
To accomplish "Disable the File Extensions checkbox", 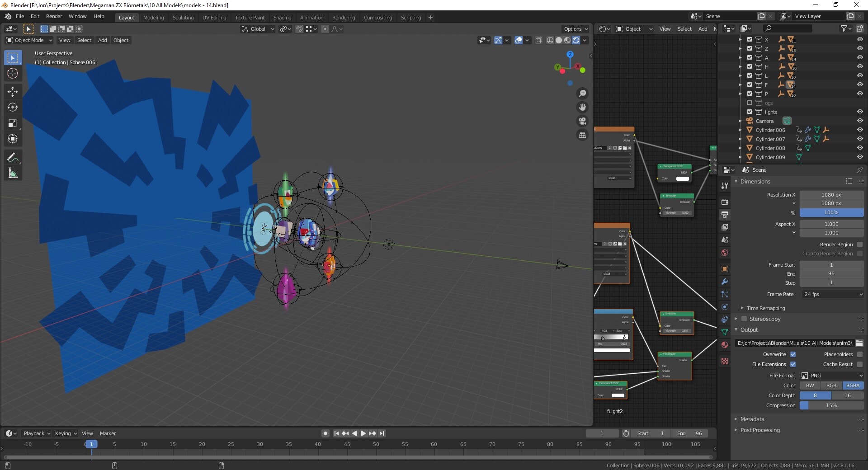I will point(793,364).
